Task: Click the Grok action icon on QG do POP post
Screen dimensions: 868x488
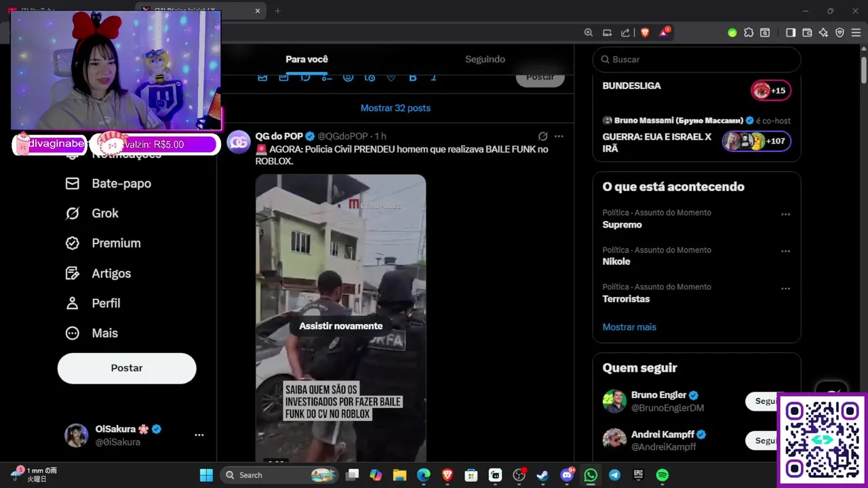Action: 542,136
